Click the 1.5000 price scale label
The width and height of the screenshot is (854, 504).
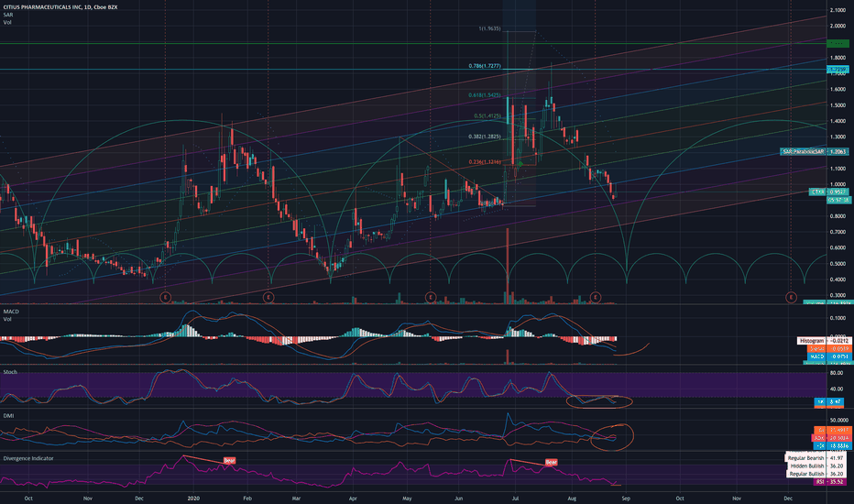[838, 105]
